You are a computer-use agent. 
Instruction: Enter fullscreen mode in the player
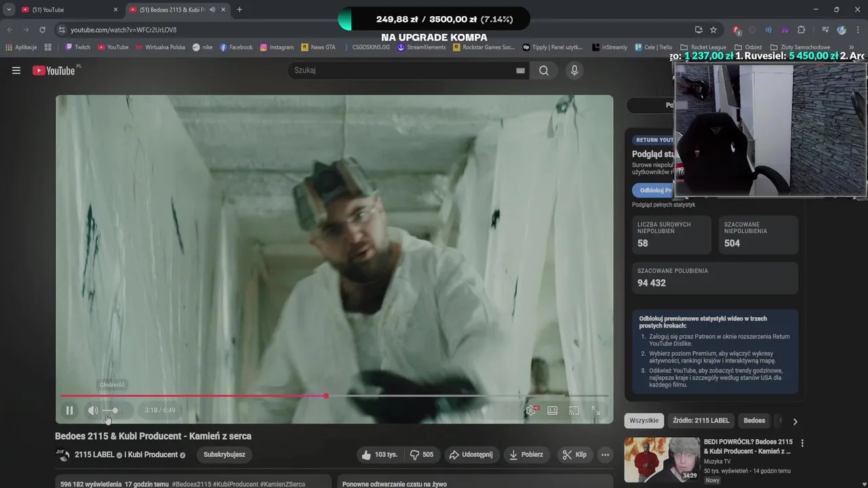coord(595,410)
